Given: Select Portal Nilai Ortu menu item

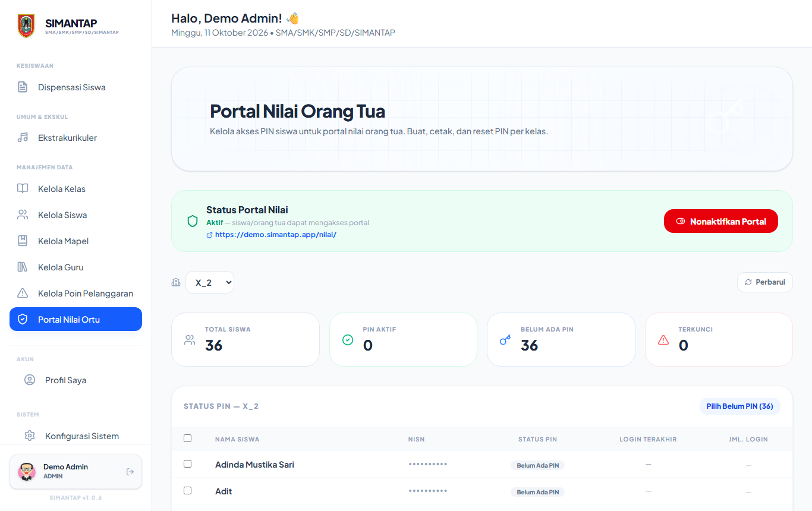Looking at the screenshot, I should click(75, 319).
